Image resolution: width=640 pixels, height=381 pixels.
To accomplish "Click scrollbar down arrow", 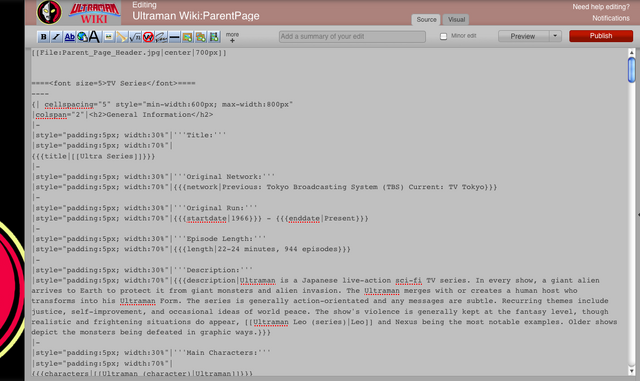I will coord(631,371).
